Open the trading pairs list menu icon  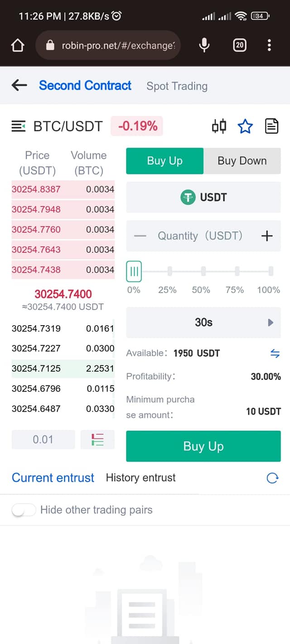point(19,126)
